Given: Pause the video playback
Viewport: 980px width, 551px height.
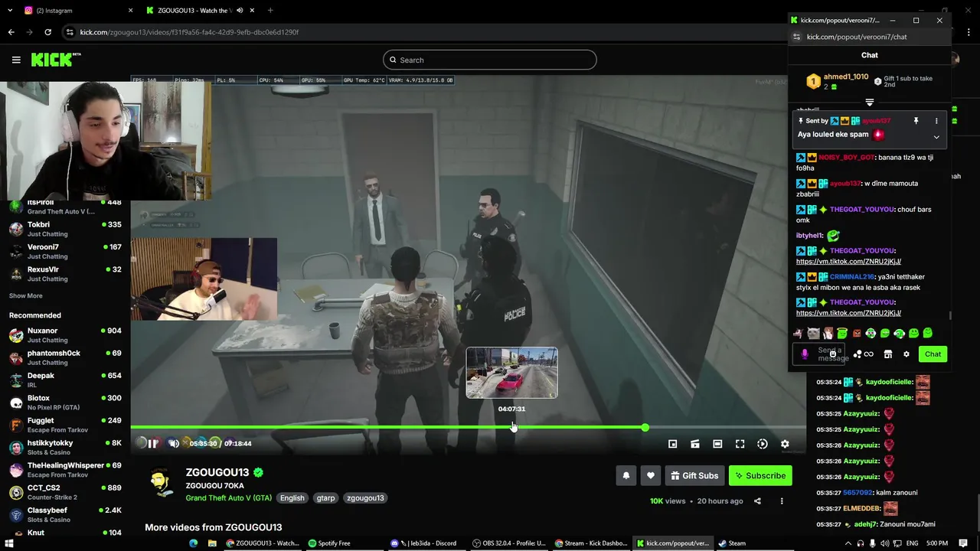Looking at the screenshot, I should coord(152,443).
